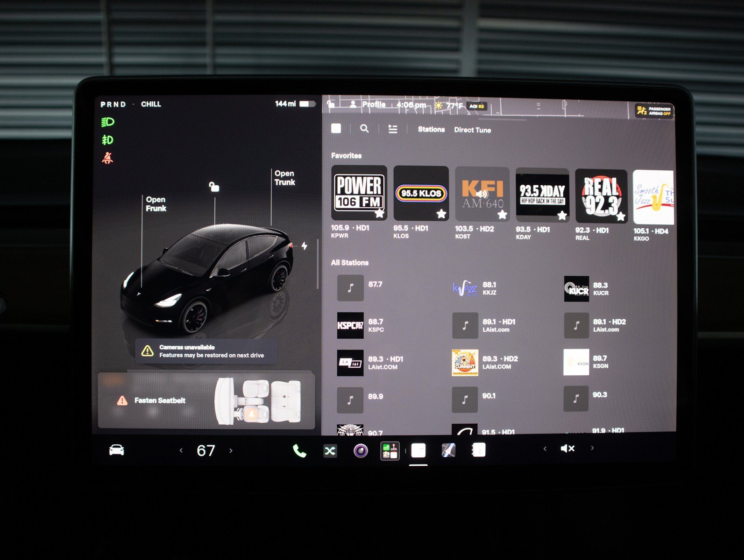The height and width of the screenshot is (560, 744).
Task: Switch to the Direct Tune tab
Action: (x=472, y=130)
